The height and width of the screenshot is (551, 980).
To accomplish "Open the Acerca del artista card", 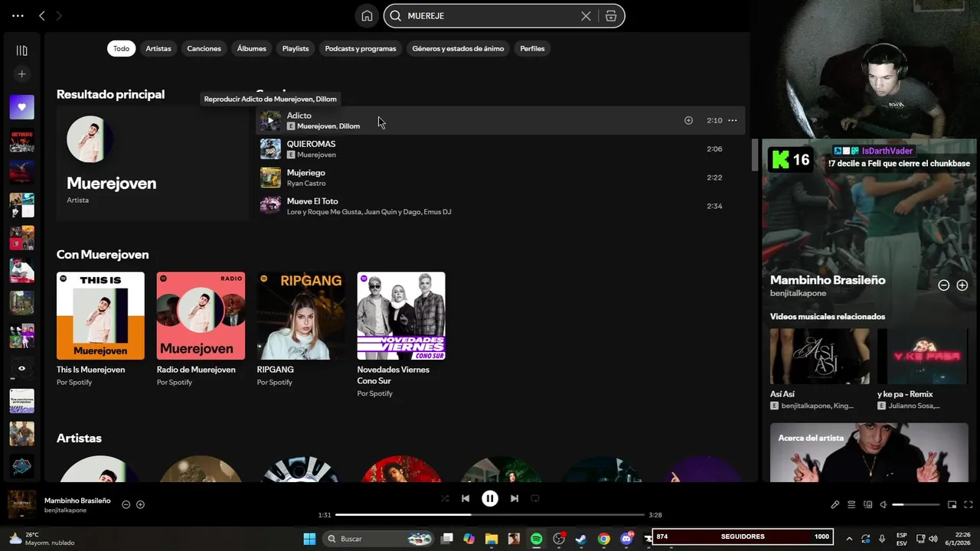I will click(x=869, y=452).
